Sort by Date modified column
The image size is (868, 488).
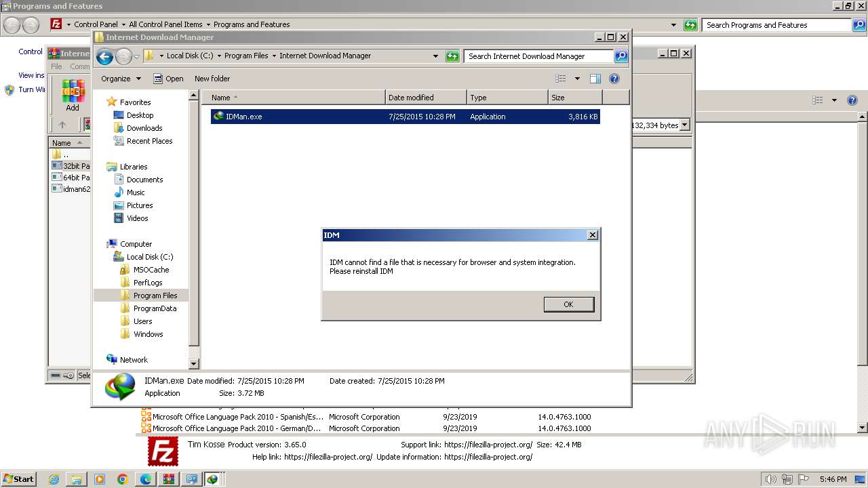[426, 98]
